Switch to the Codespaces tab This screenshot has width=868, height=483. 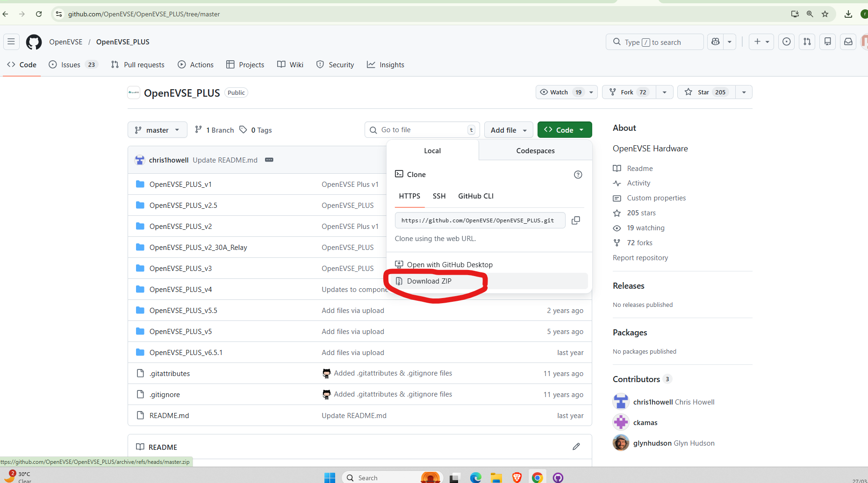(x=535, y=151)
